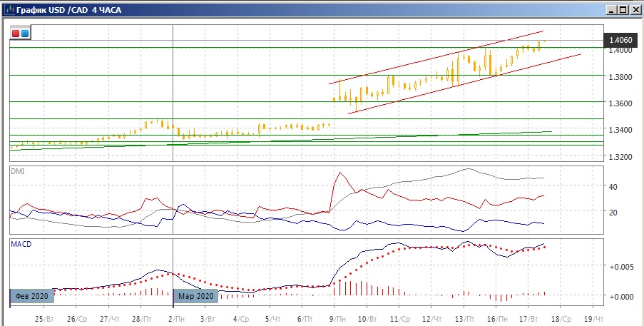Image resolution: width=644 pixels, height=326 pixels.
Task: Minimize the USD/CAD chart window
Action: click(x=610, y=9)
